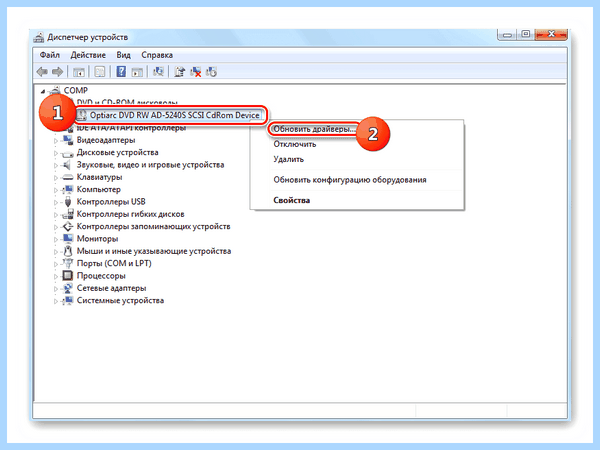This screenshot has height=450, width=600.
Task: Select the Мыши и иные указывающие устройства label
Action: pyautogui.click(x=154, y=251)
